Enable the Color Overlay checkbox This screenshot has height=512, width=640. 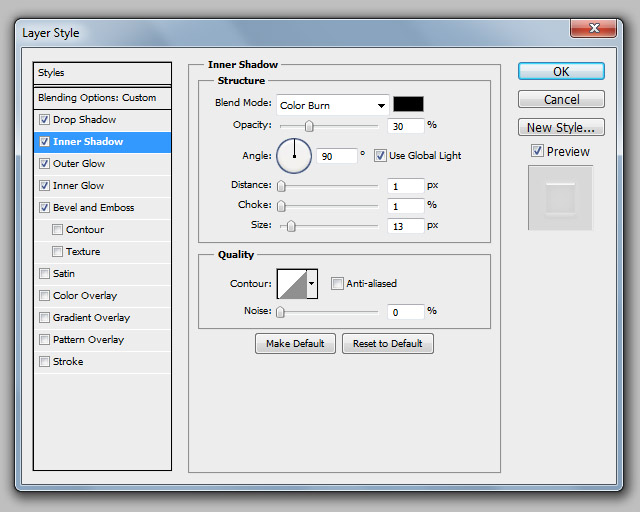pyautogui.click(x=44, y=296)
